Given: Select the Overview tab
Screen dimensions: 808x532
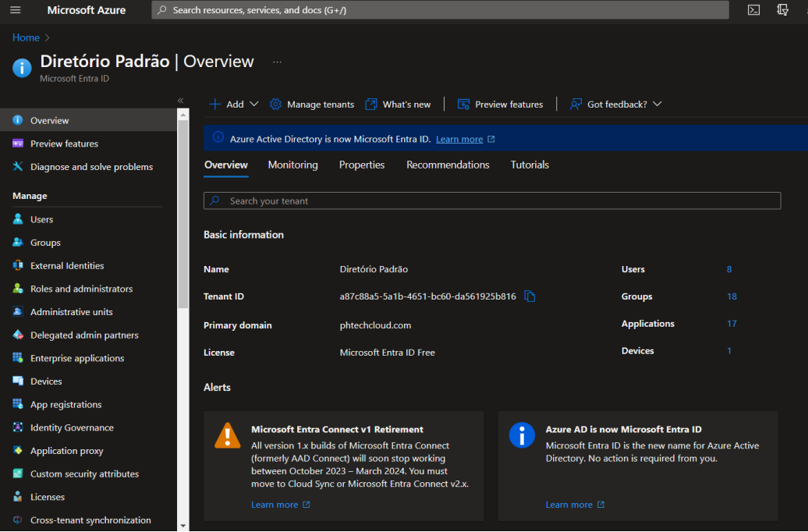Looking at the screenshot, I should pos(226,165).
